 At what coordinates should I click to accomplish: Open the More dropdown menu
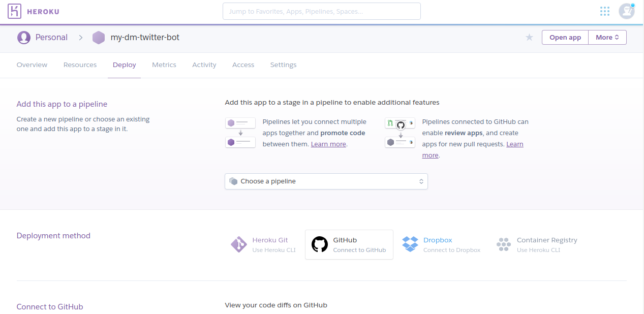[607, 37]
